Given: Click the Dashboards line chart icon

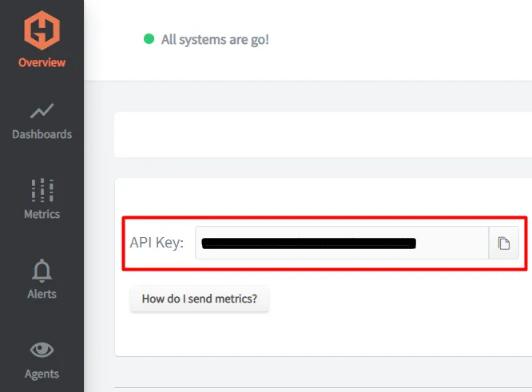Looking at the screenshot, I should tap(42, 110).
